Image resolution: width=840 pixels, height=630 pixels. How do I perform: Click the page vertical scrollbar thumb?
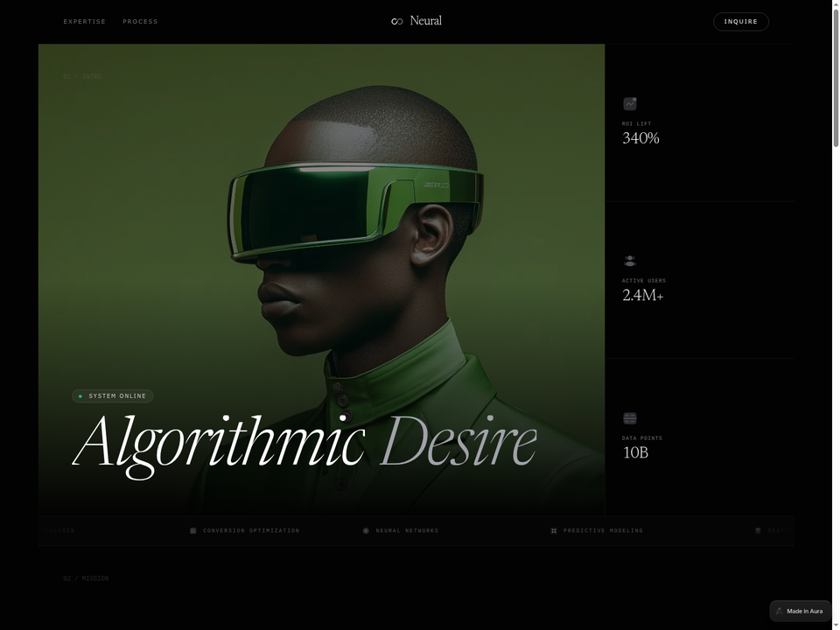pos(836,76)
